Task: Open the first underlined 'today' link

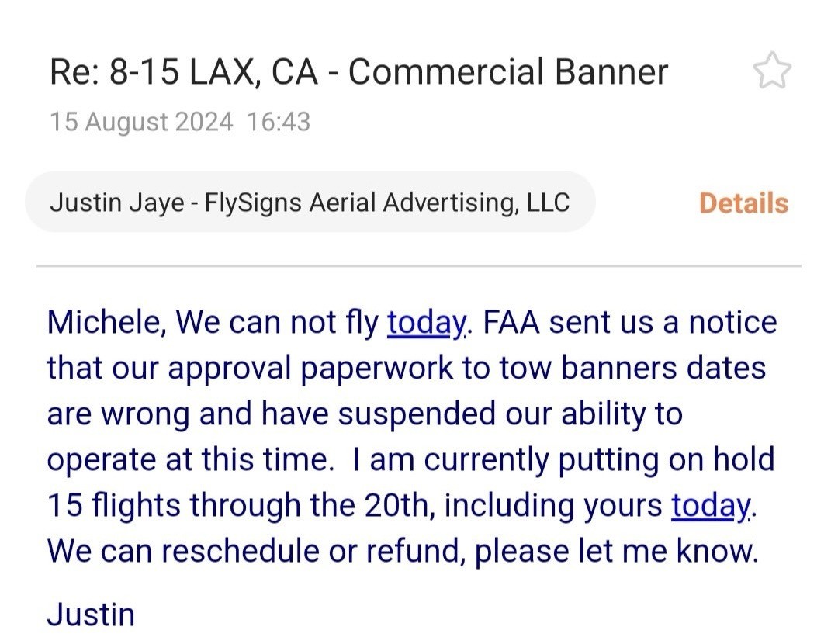Action: click(427, 322)
